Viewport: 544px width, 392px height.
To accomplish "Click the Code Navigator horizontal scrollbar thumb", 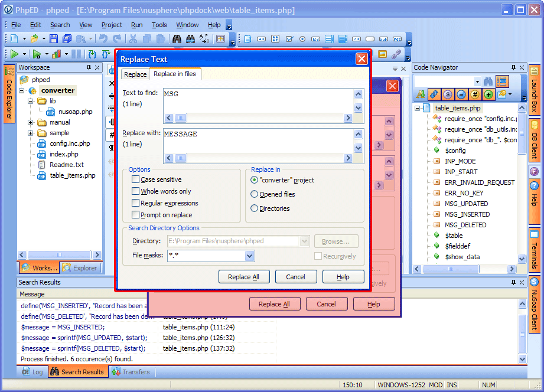I will [451, 269].
